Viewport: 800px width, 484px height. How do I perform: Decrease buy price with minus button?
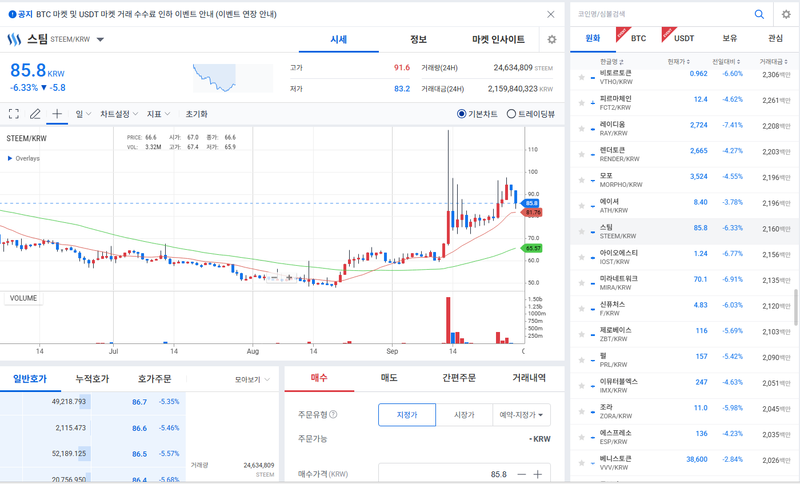click(521, 474)
